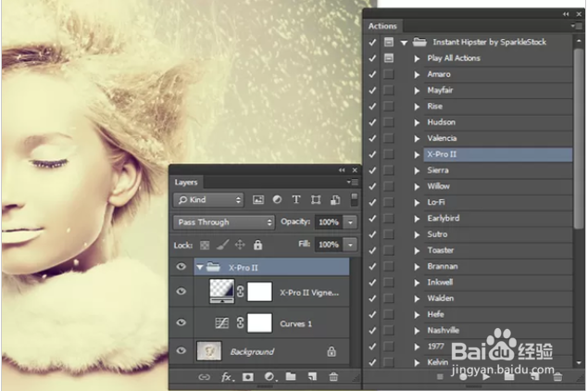The image size is (588, 391).
Task: Create new group folder icon in Layers
Action: coord(291,376)
